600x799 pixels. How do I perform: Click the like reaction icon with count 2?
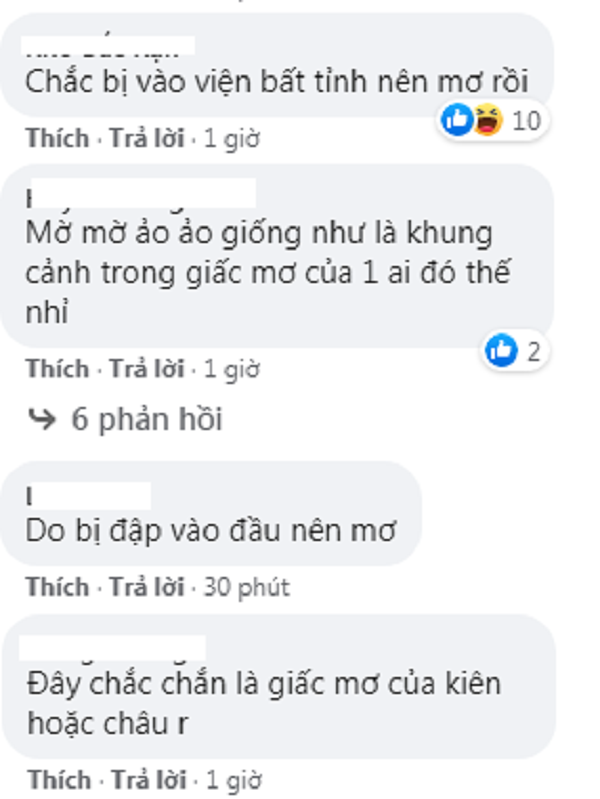pyautogui.click(x=501, y=350)
